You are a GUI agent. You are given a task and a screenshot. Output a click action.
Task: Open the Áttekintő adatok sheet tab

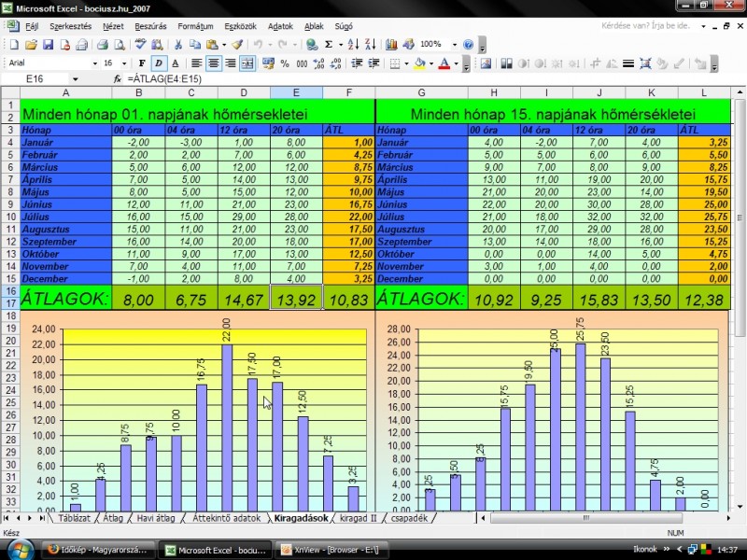click(226, 518)
